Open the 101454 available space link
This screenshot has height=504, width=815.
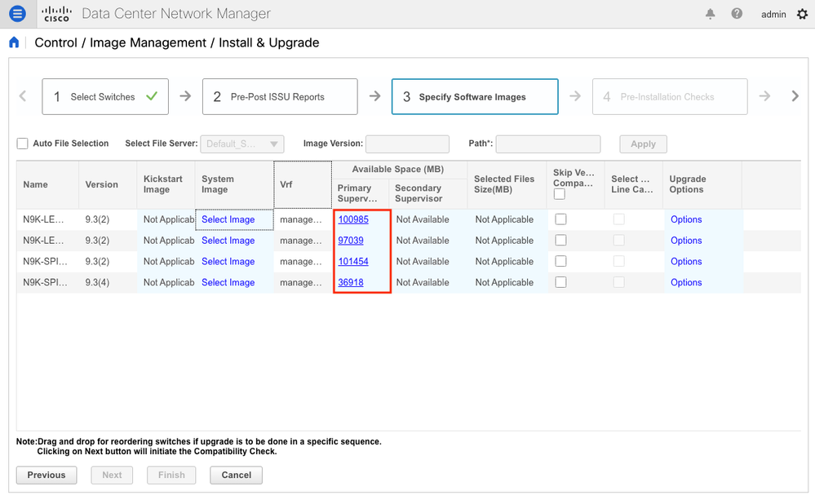point(353,261)
